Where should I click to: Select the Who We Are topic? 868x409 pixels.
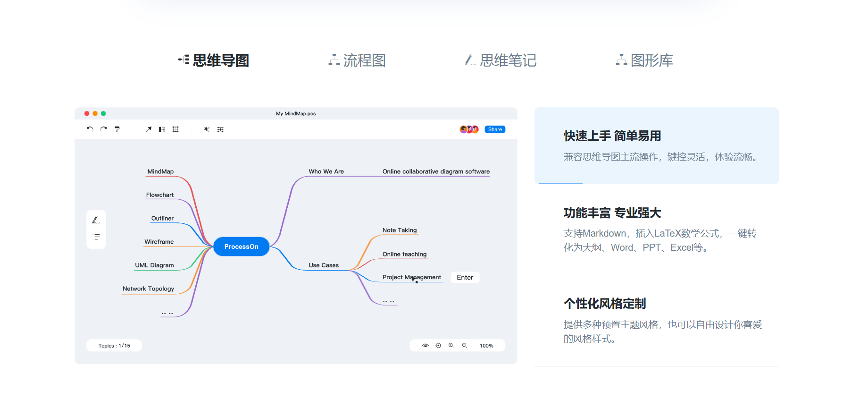coord(326,171)
